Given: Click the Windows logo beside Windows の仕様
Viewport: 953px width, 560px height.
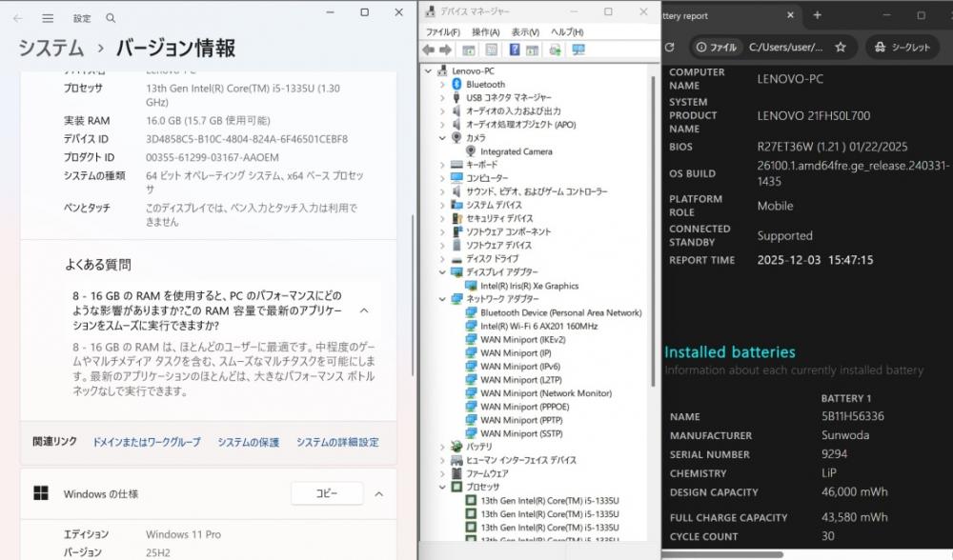Looking at the screenshot, I should (x=41, y=493).
